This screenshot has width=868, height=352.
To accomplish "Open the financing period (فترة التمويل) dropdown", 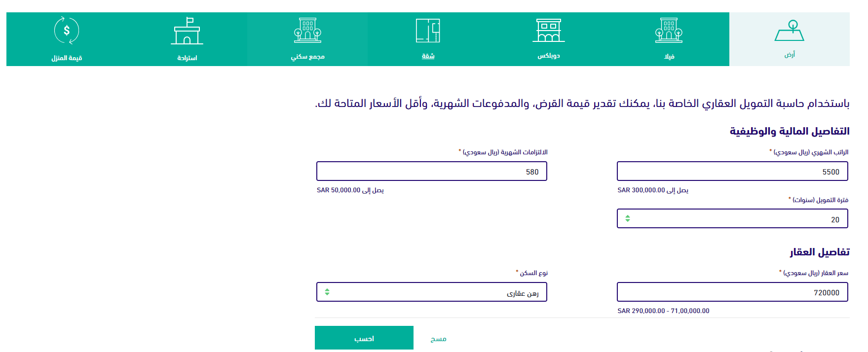I will (732, 218).
